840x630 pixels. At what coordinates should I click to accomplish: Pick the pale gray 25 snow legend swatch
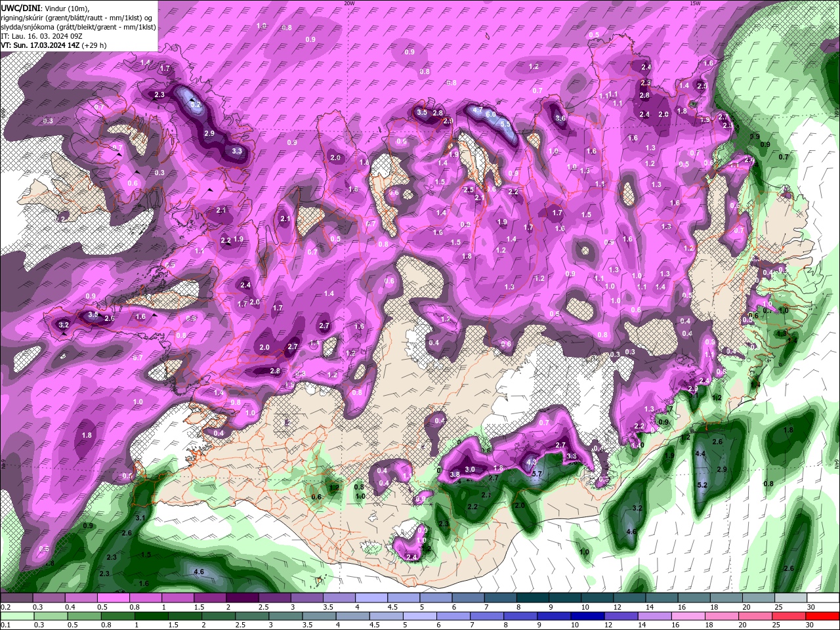pyautogui.click(x=791, y=598)
